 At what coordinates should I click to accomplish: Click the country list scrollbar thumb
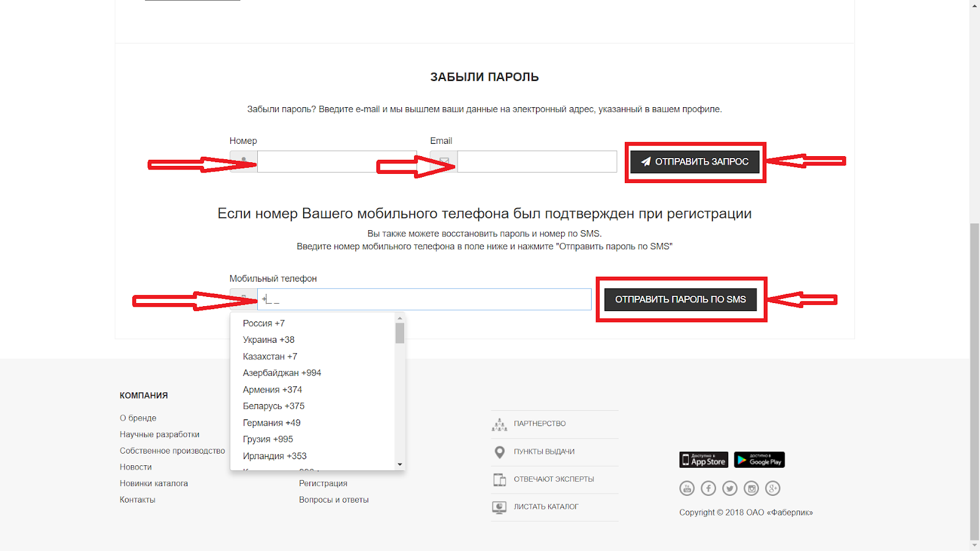[x=400, y=333]
